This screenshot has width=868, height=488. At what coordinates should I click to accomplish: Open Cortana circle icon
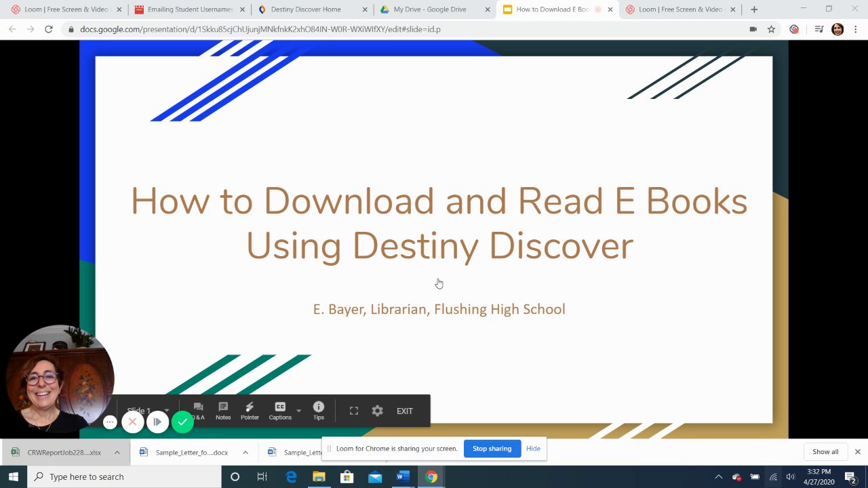[235, 476]
